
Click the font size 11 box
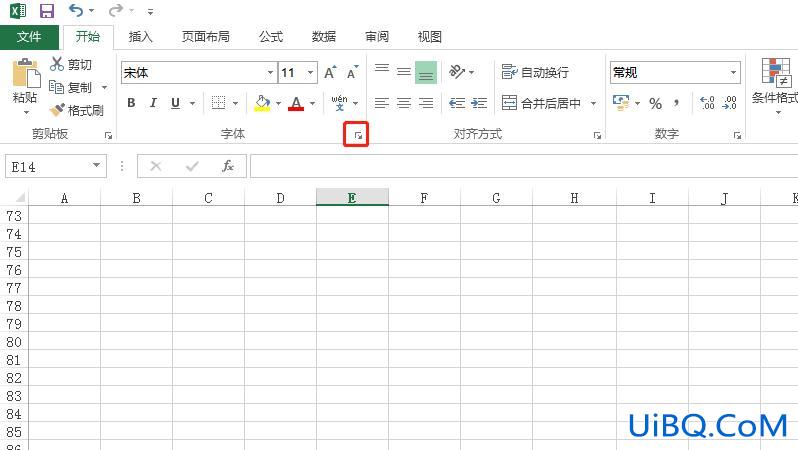coord(291,73)
